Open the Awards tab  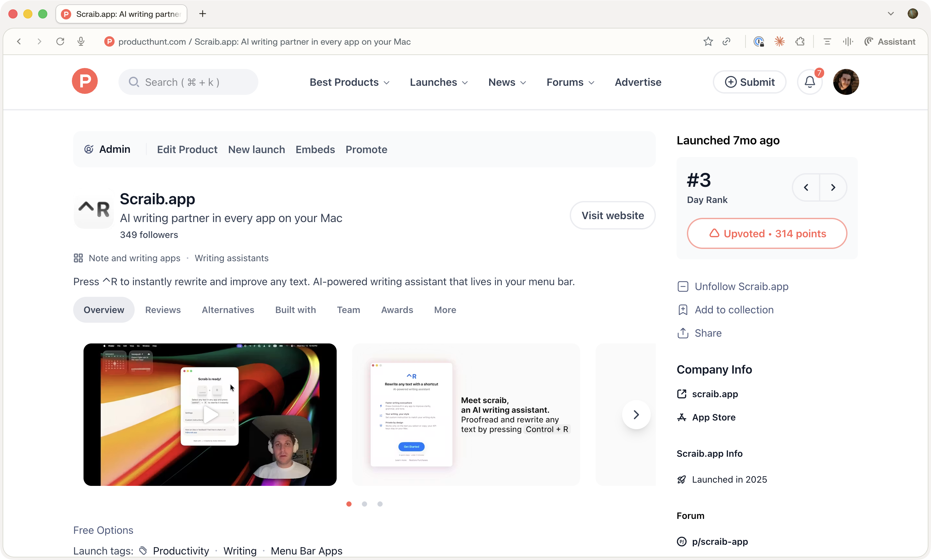397,310
